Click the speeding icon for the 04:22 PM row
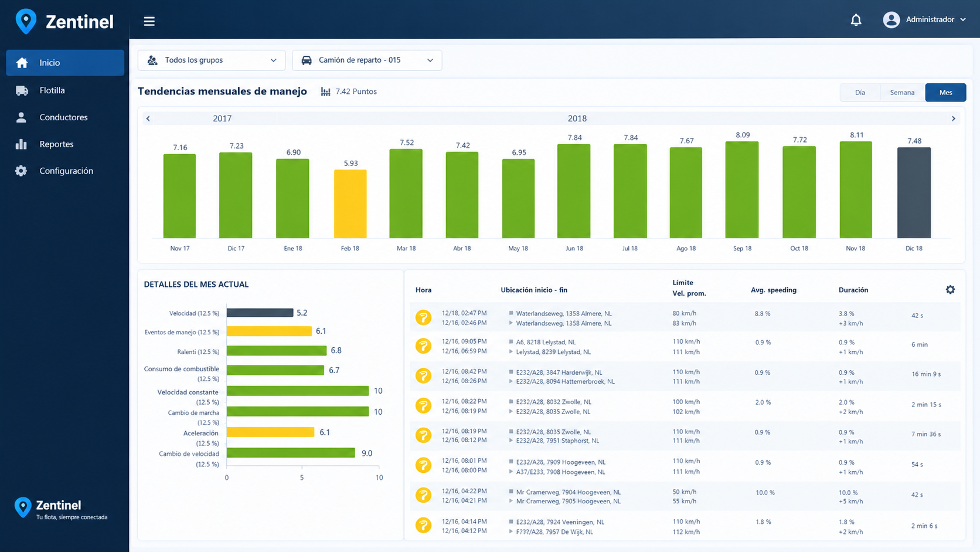The height and width of the screenshot is (552, 980). click(x=423, y=496)
